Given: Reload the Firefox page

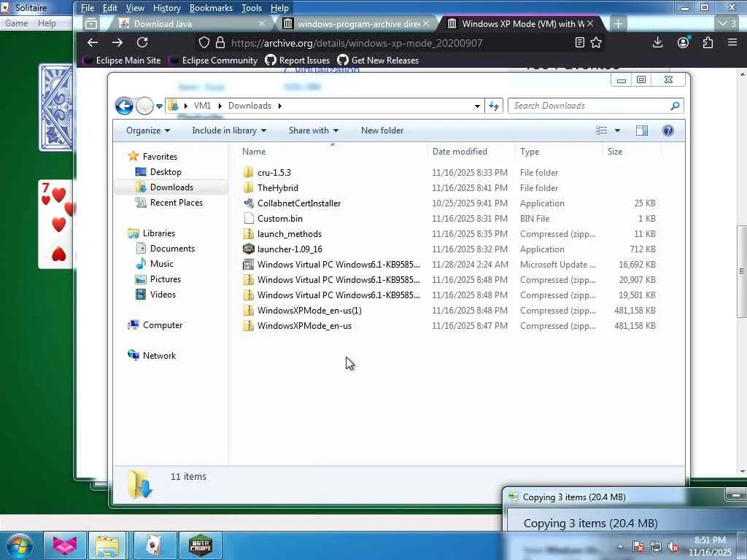Looking at the screenshot, I should point(142,42).
